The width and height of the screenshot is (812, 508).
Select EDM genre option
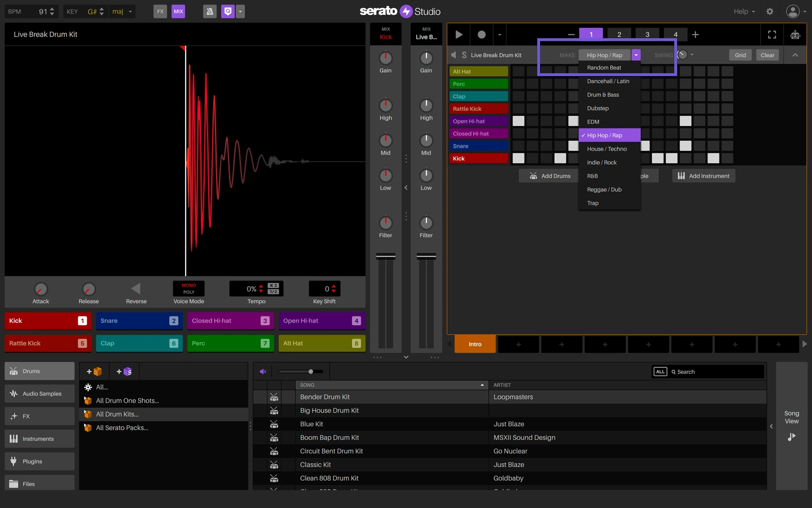click(x=610, y=122)
